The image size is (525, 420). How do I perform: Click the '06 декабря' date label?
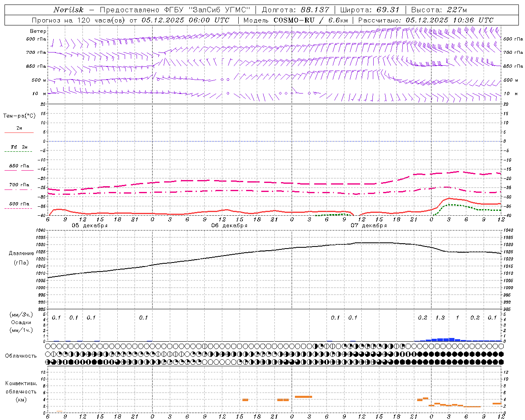coord(229,226)
